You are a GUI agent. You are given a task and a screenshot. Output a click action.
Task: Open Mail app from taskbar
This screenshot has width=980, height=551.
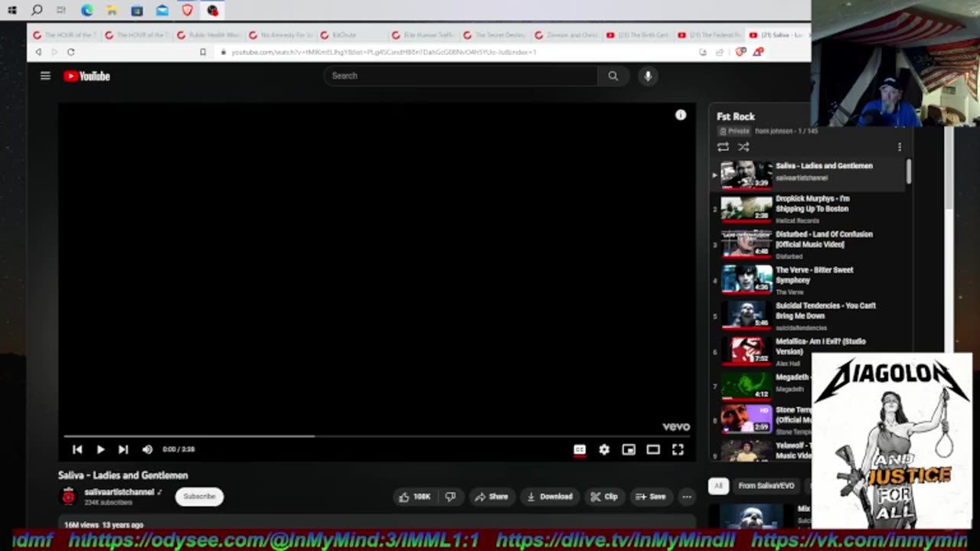pyautogui.click(x=162, y=11)
